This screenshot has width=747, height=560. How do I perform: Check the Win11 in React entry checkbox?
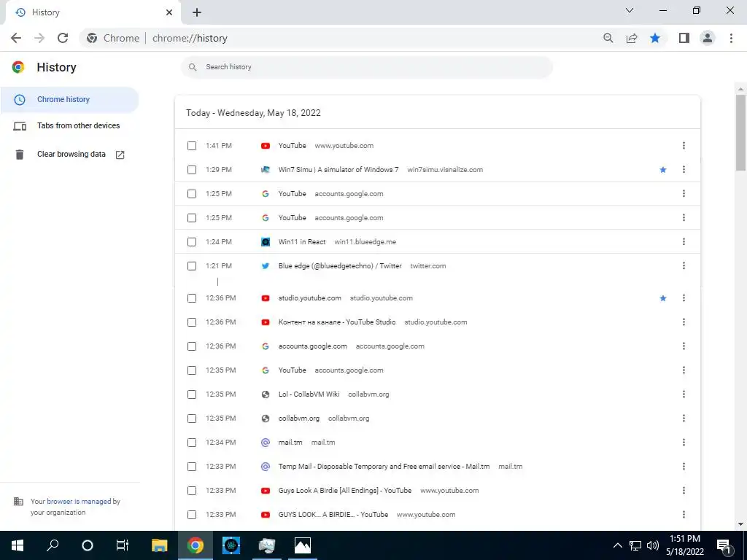[x=192, y=242]
